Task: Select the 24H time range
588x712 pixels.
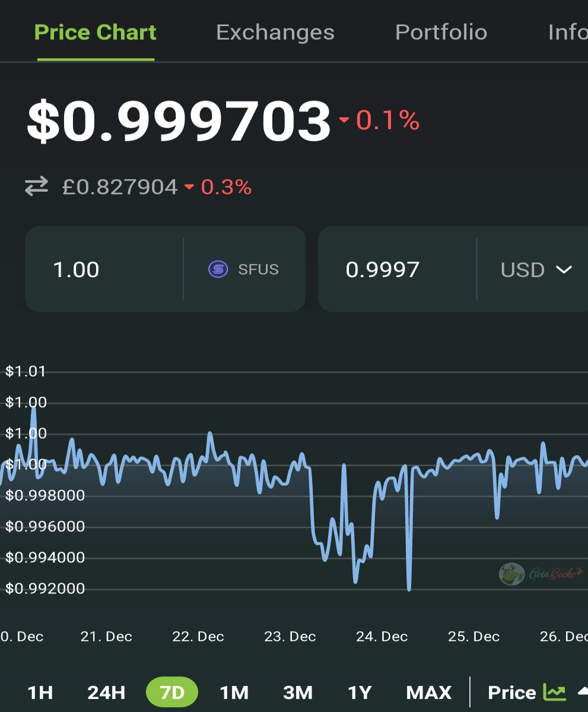Action: pyautogui.click(x=106, y=692)
